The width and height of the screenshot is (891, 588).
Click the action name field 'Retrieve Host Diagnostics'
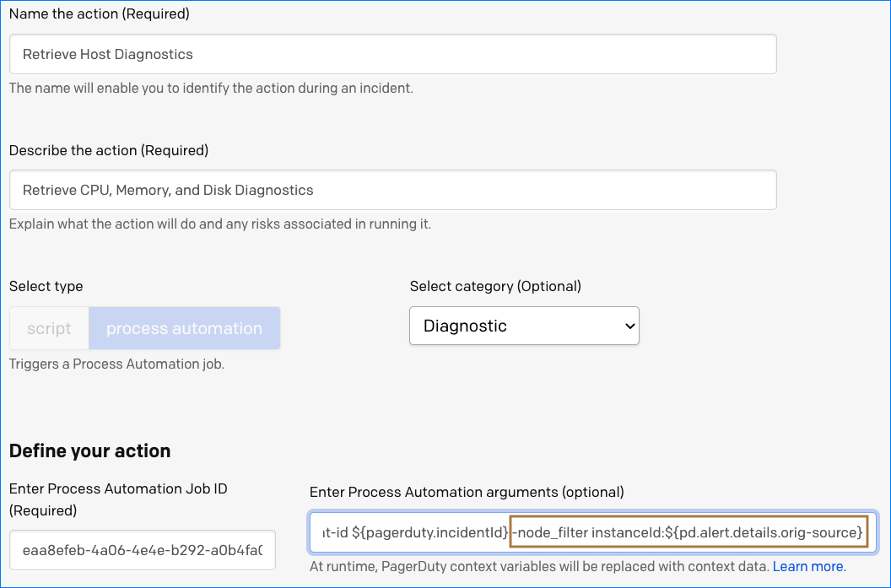[x=392, y=54]
